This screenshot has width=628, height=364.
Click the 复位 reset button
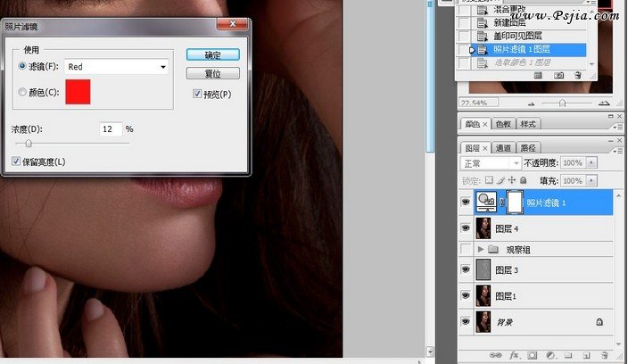(x=212, y=73)
